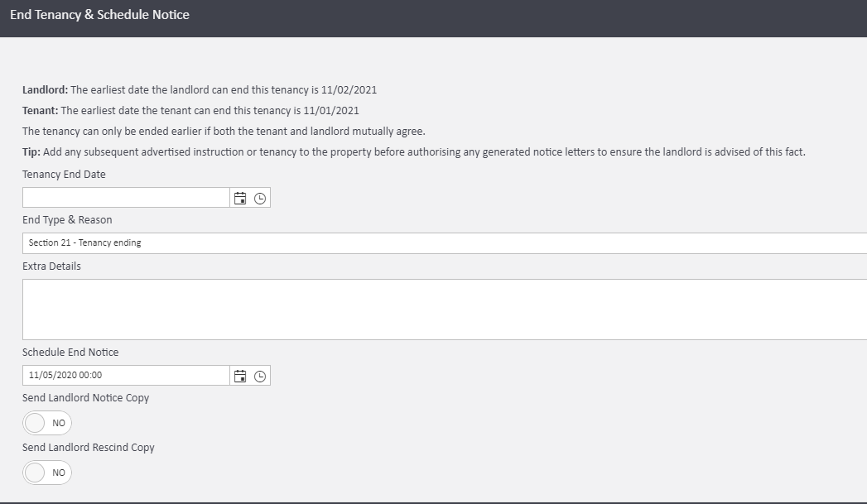Open the Schedule End Notice calendar picker
Viewport: 867px width, 504px height.
click(x=240, y=377)
